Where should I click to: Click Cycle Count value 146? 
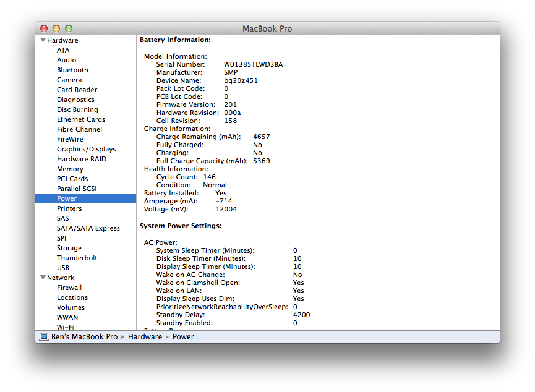tap(210, 177)
